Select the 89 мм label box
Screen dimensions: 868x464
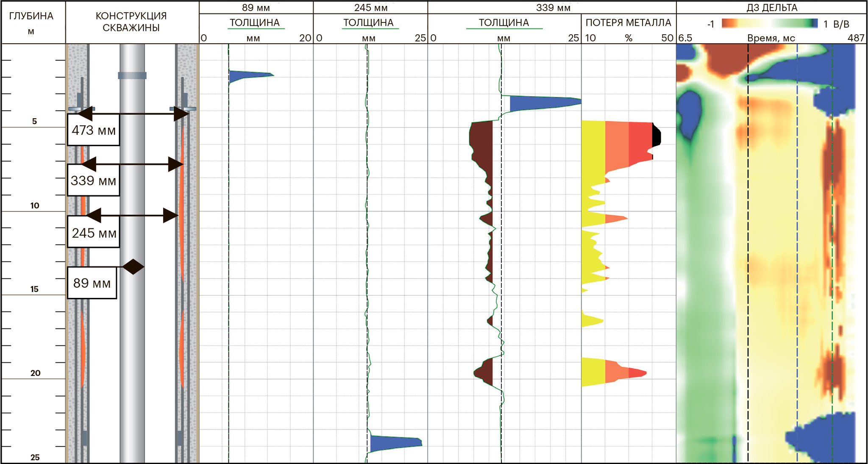tap(92, 283)
